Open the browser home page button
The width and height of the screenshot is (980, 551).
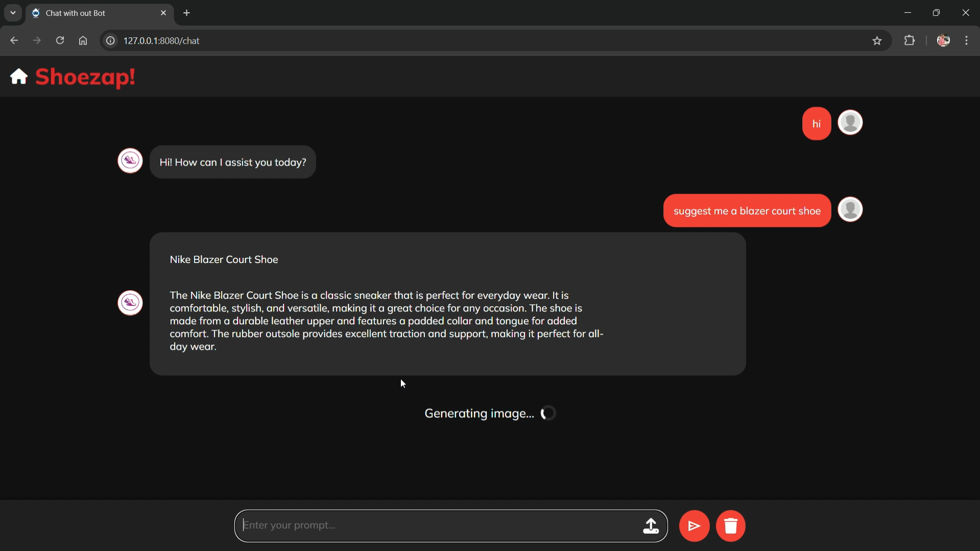tap(83, 41)
